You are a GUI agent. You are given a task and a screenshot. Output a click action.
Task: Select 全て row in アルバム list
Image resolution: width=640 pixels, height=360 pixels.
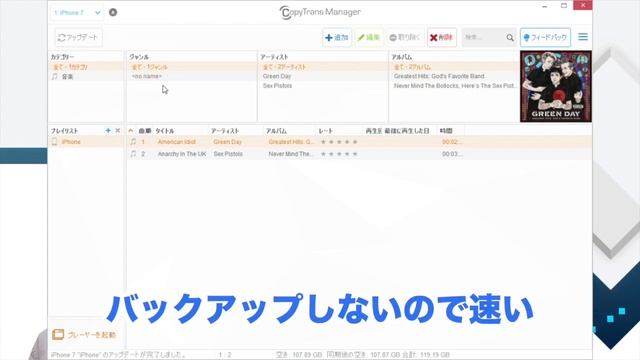454,67
